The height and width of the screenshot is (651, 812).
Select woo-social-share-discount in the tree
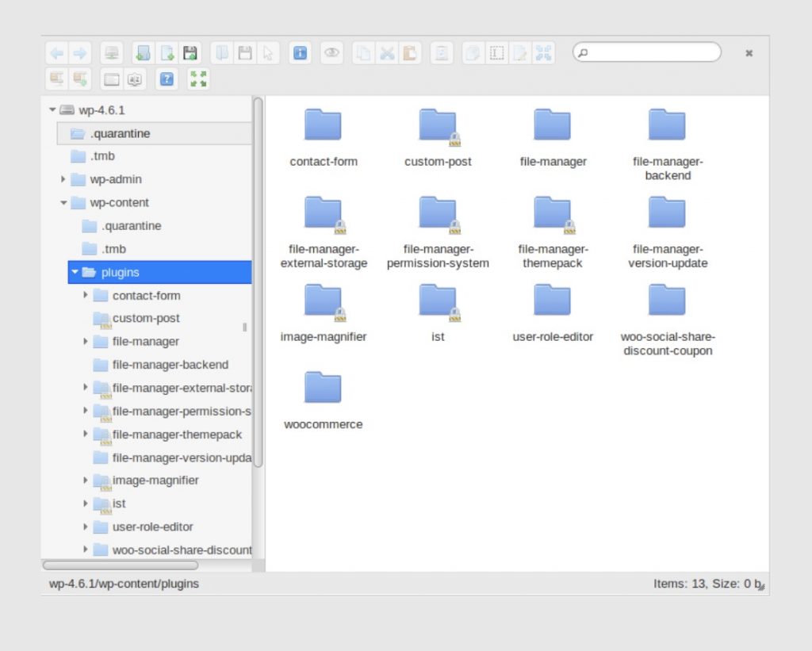click(x=170, y=550)
